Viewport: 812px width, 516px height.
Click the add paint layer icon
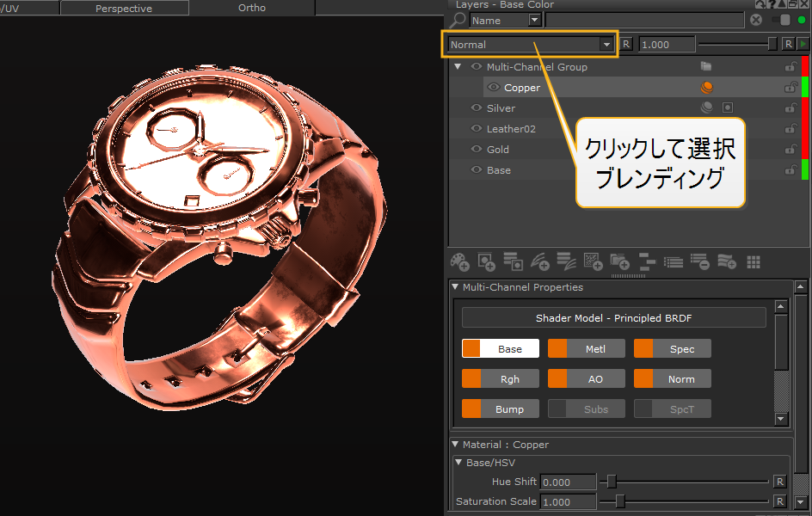click(x=460, y=261)
